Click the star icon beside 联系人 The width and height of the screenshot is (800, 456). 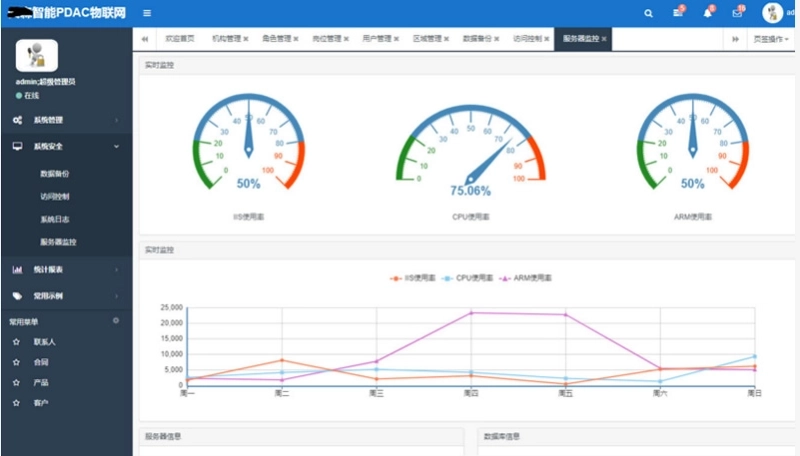(x=16, y=342)
